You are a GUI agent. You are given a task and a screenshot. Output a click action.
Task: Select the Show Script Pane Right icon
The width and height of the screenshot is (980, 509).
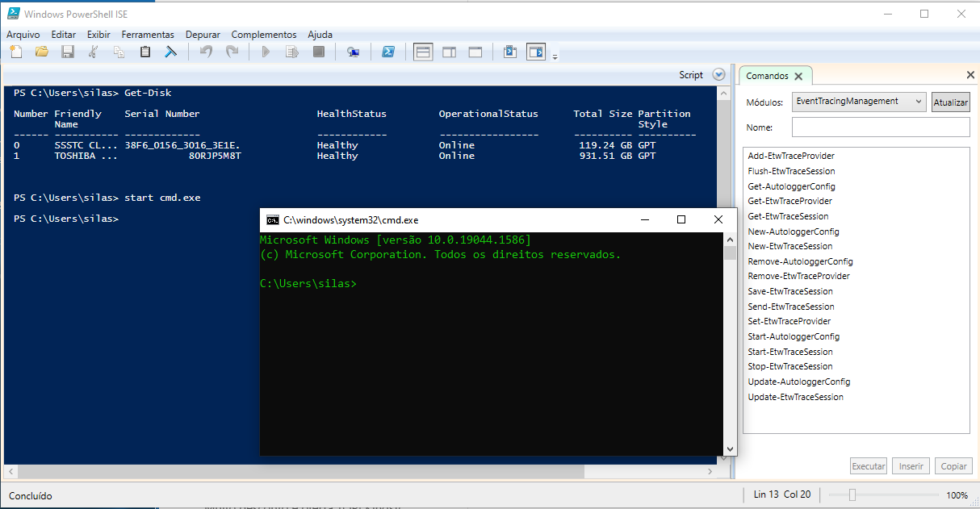click(x=449, y=51)
